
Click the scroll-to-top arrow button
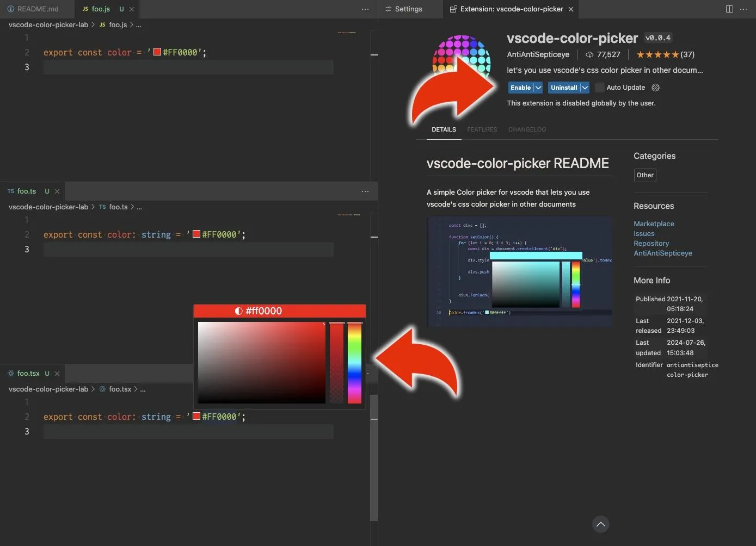click(x=600, y=524)
